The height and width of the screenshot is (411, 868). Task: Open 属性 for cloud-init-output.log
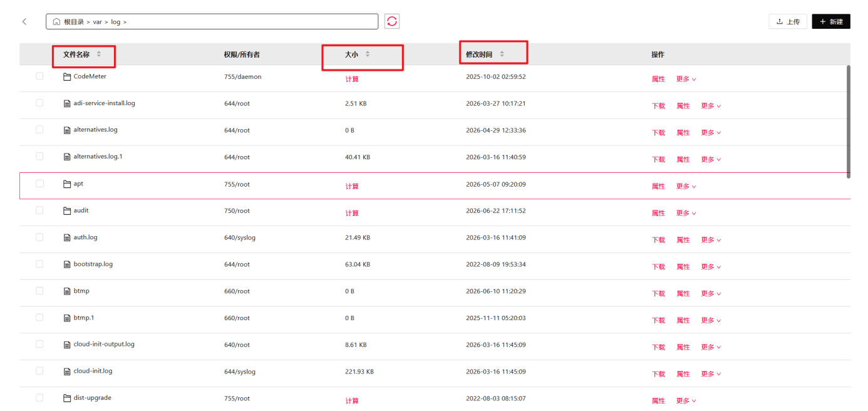point(683,347)
